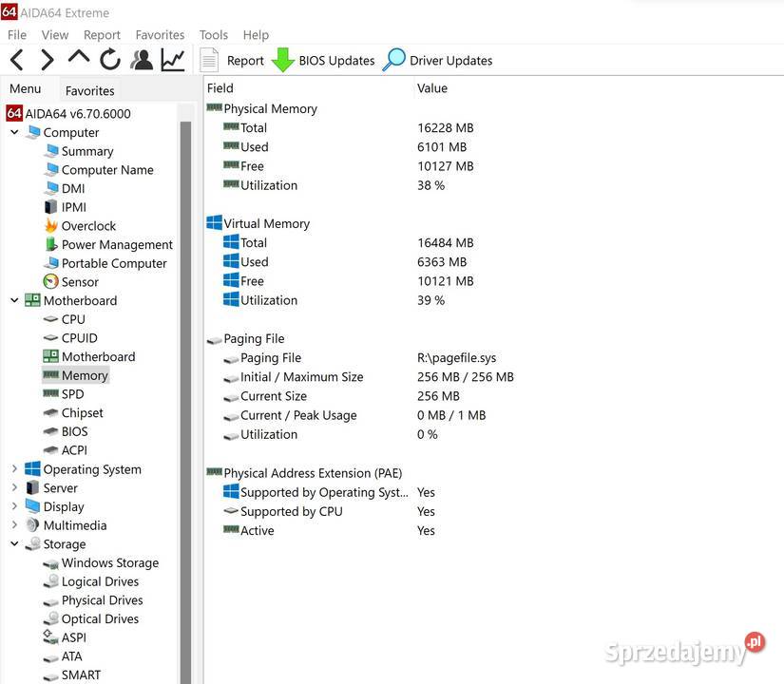Expand the Operating System node
Viewport: 784px width, 684px height.
tap(14, 468)
